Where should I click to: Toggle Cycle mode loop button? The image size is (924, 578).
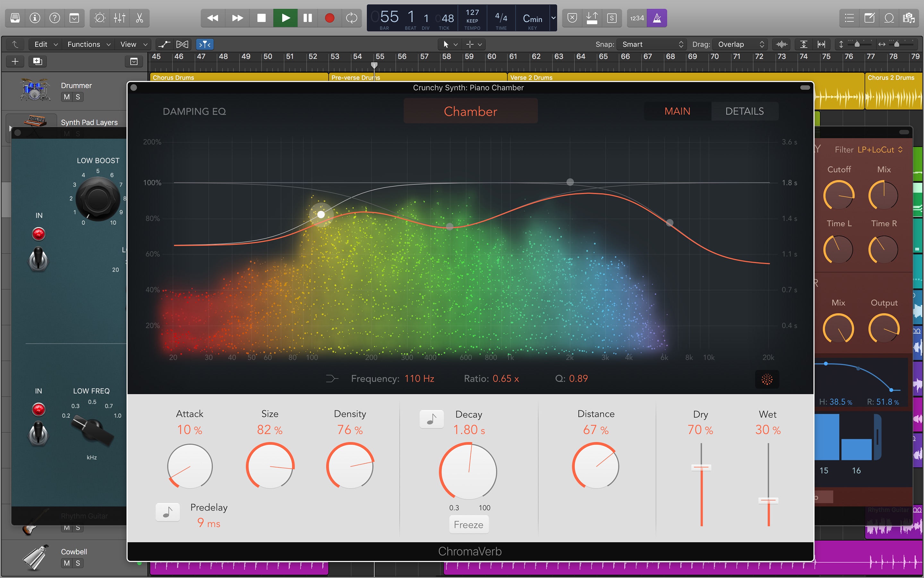(351, 18)
